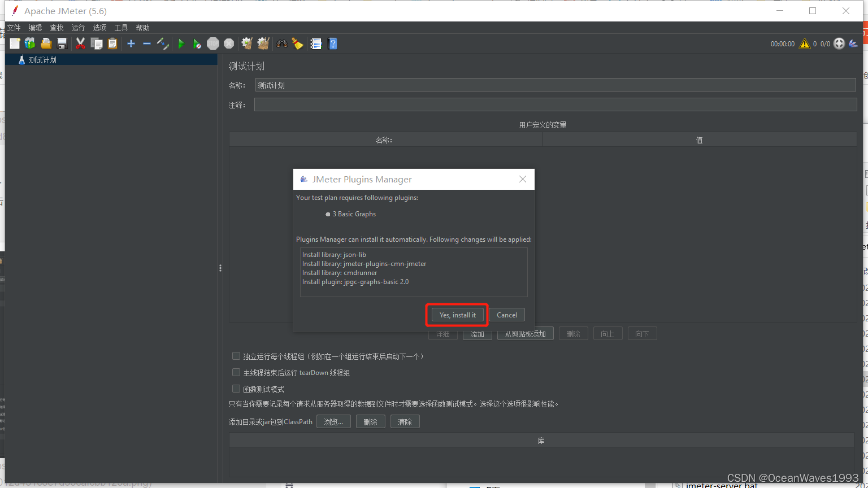The width and height of the screenshot is (868, 488).
Task: Open the 工具 menu
Action: (121, 28)
